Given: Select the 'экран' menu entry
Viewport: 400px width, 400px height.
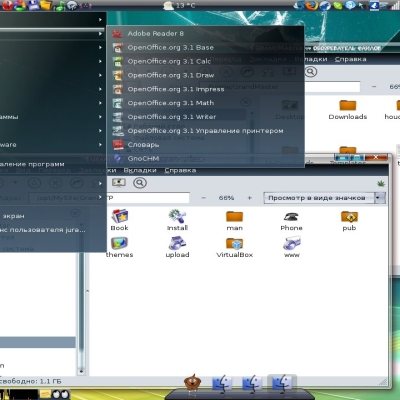Looking at the screenshot, I should tap(13, 216).
